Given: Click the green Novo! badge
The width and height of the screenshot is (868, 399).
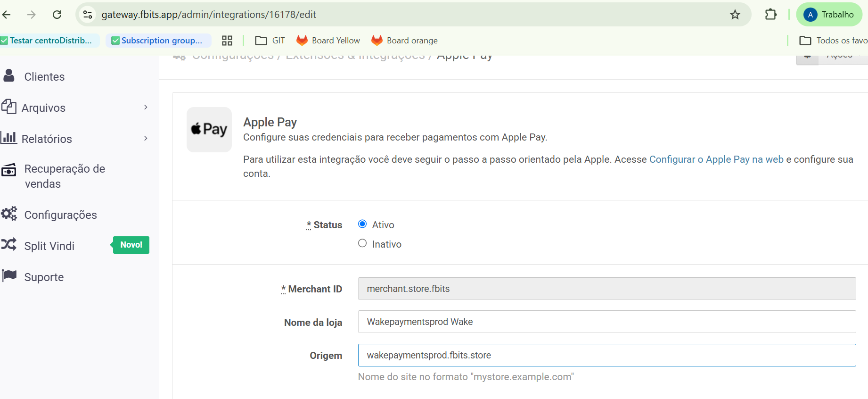Looking at the screenshot, I should [130, 245].
